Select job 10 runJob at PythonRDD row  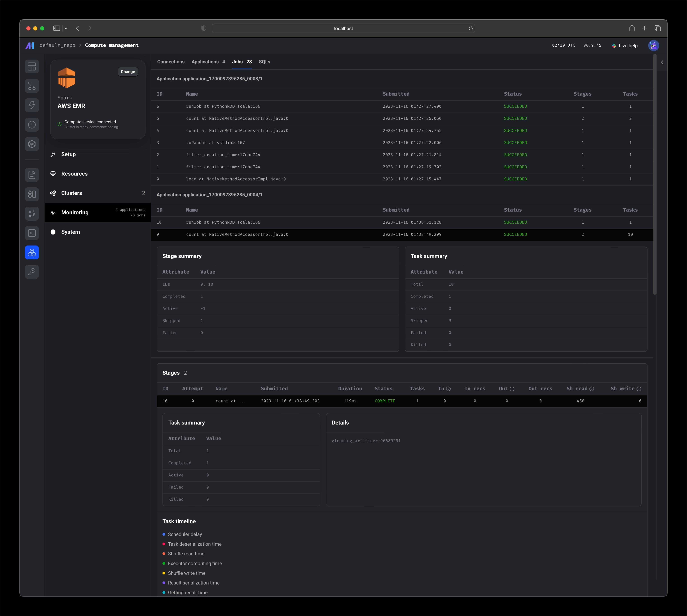pos(402,222)
